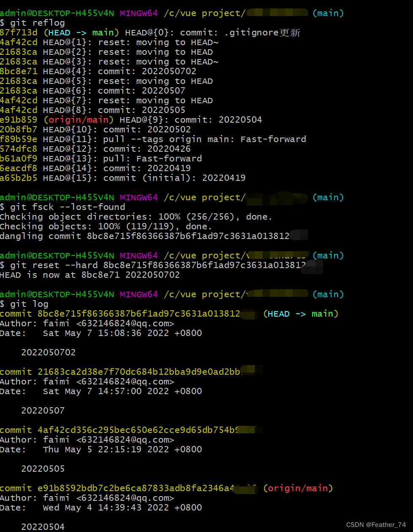Select reflog entry 'HEAD@{10}: commit: 20220502'
This screenshot has height=532, width=413.
point(95,129)
